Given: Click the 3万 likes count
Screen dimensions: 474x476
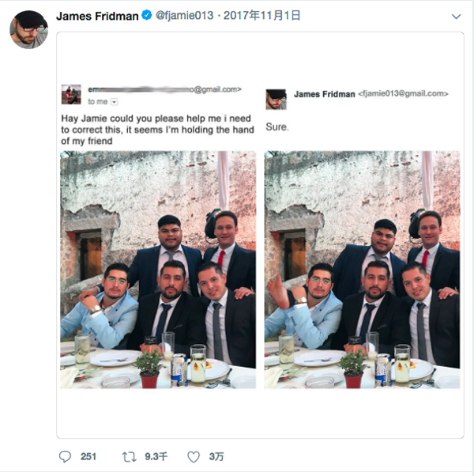Looking at the screenshot, I should point(216,456).
